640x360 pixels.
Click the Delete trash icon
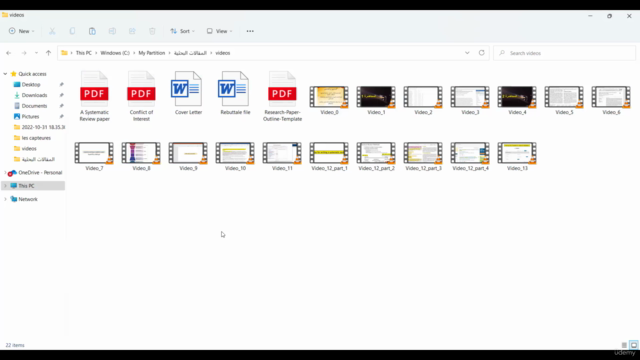[x=152, y=31]
